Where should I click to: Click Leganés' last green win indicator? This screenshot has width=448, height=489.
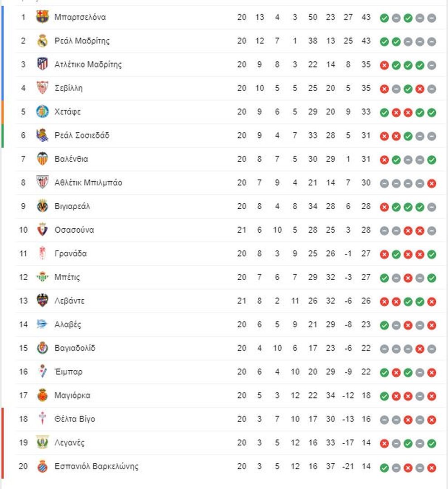432,443
